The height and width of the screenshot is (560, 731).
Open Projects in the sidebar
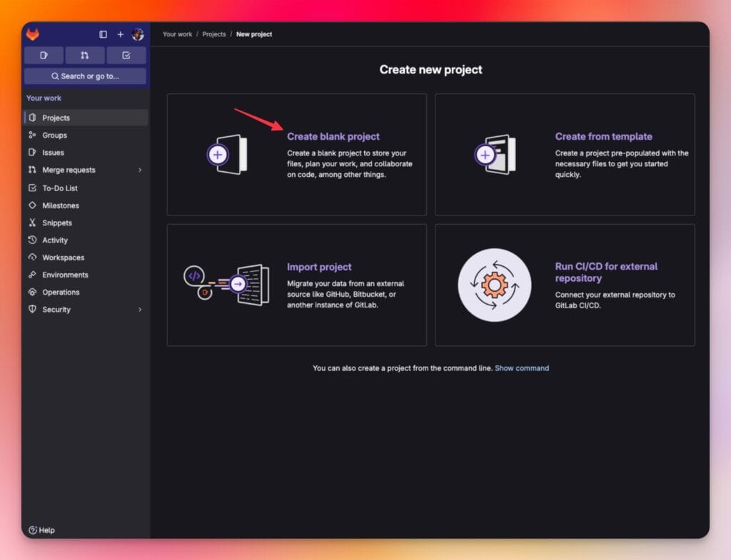coord(86,118)
